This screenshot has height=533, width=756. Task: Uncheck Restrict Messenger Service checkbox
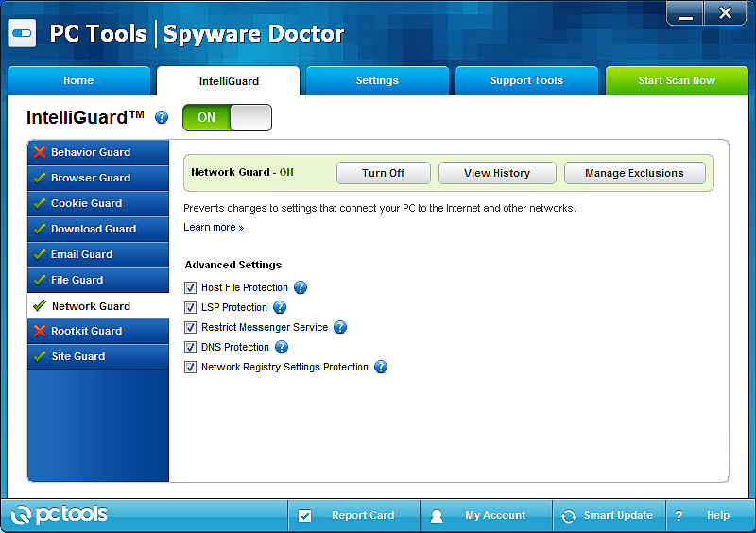[191, 328]
